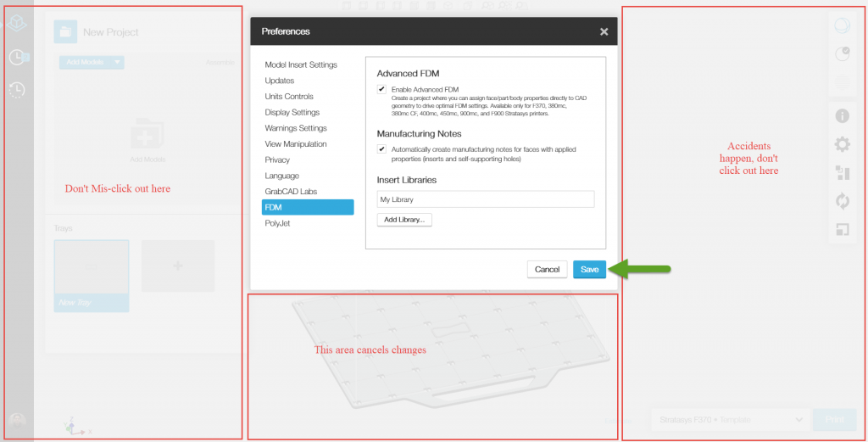Open the History view icon in sidebar
The image size is (868, 442).
pyautogui.click(x=17, y=90)
